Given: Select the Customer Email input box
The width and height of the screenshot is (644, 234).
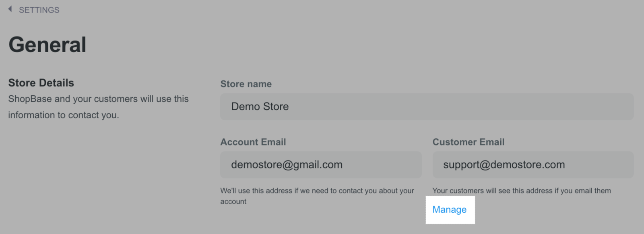Looking at the screenshot, I should [533, 164].
